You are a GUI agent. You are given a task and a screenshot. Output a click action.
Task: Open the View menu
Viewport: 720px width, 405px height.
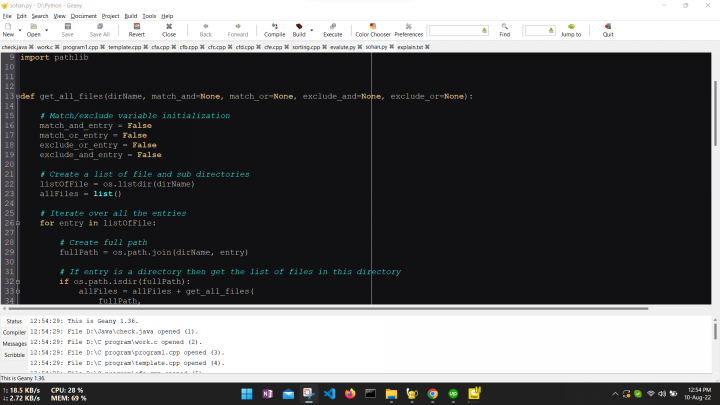pyautogui.click(x=59, y=16)
